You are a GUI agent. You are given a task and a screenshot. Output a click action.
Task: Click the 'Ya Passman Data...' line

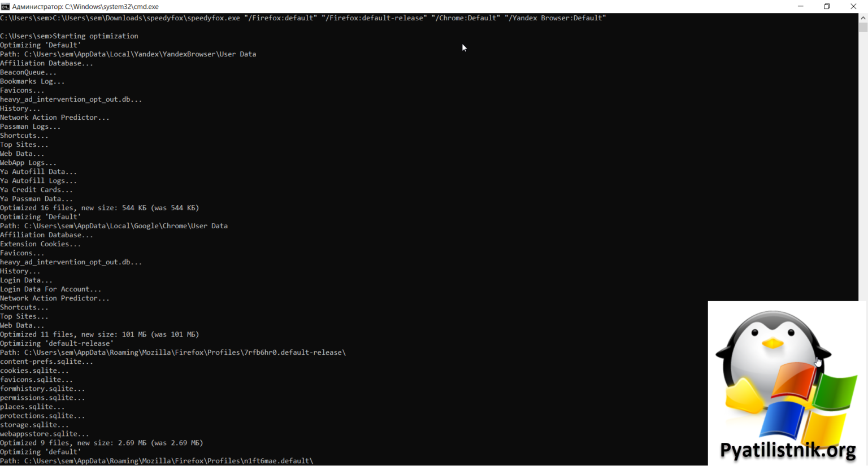(x=36, y=199)
